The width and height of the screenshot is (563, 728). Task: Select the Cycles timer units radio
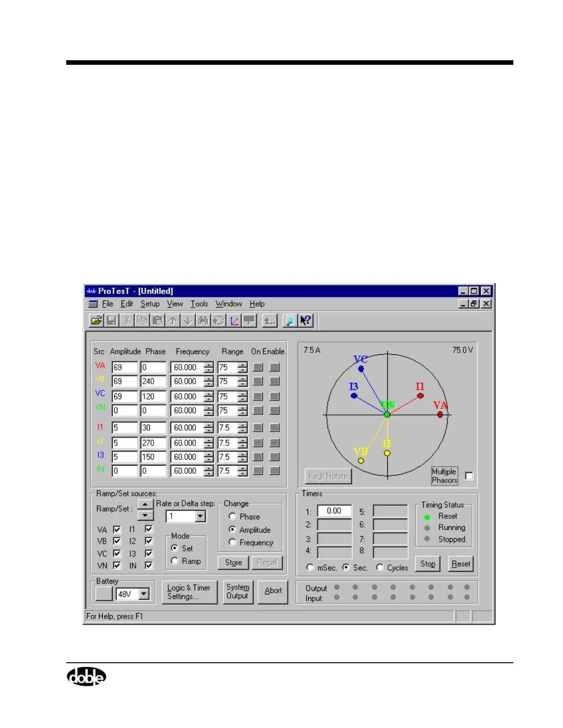tap(379, 568)
